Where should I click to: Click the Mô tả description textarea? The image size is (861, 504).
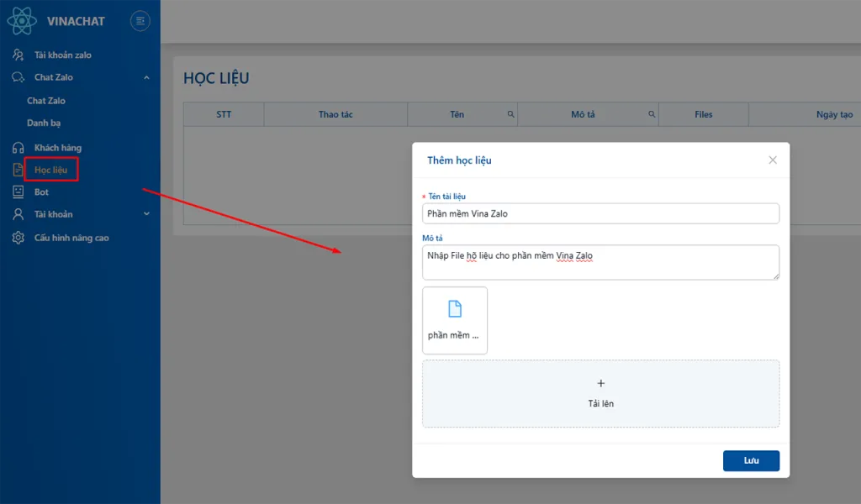pyautogui.click(x=600, y=262)
